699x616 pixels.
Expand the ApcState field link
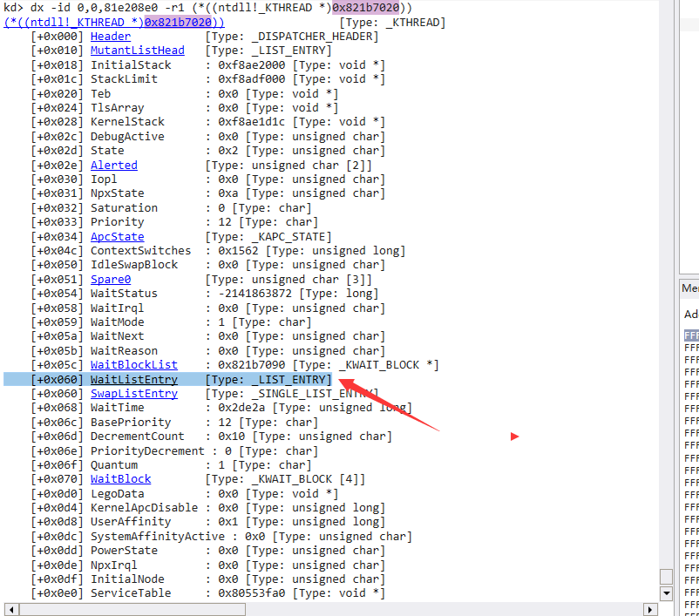[x=118, y=237]
